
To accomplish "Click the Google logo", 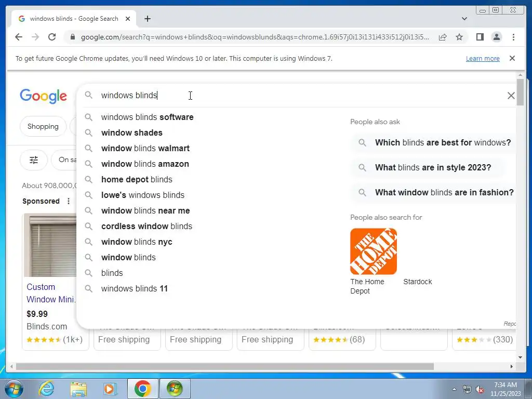I will 44,96.
